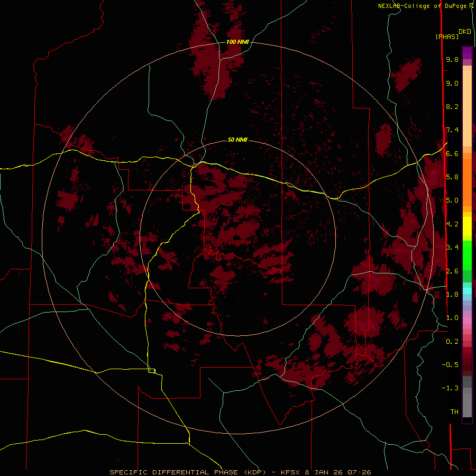Pick the purple top color of the legend
The width and height of the screenshot is (476, 476).
tap(467, 53)
